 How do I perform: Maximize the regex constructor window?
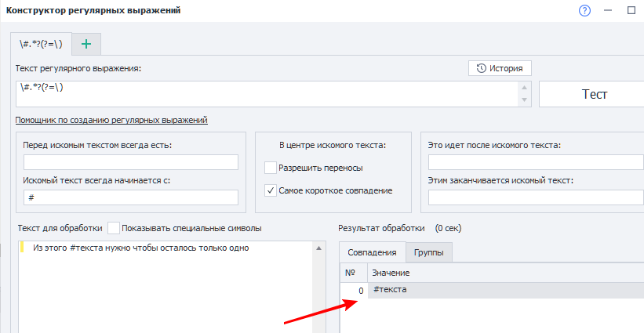tap(631, 11)
